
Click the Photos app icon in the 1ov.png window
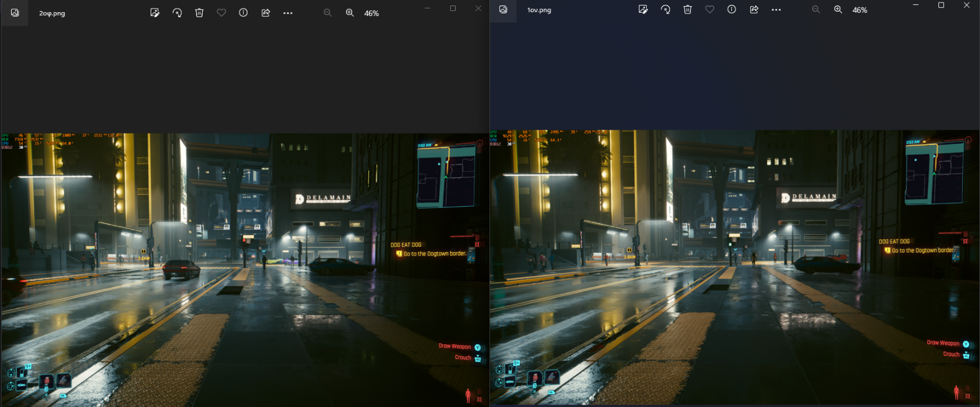coord(503,10)
